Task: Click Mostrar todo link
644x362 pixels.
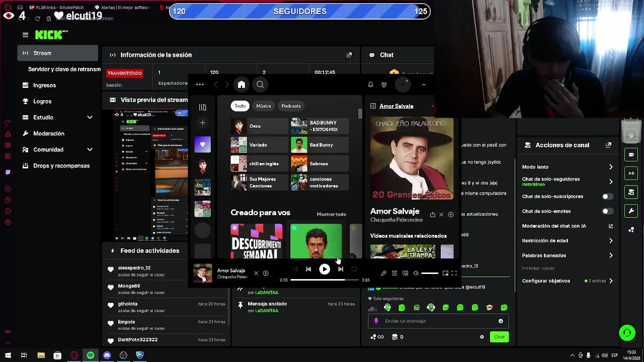Action: tap(332, 214)
